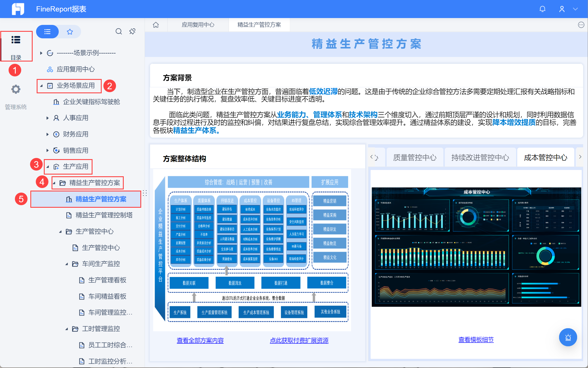
Task: Click the notification bell icon
Action: pyautogui.click(x=542, y=9)
